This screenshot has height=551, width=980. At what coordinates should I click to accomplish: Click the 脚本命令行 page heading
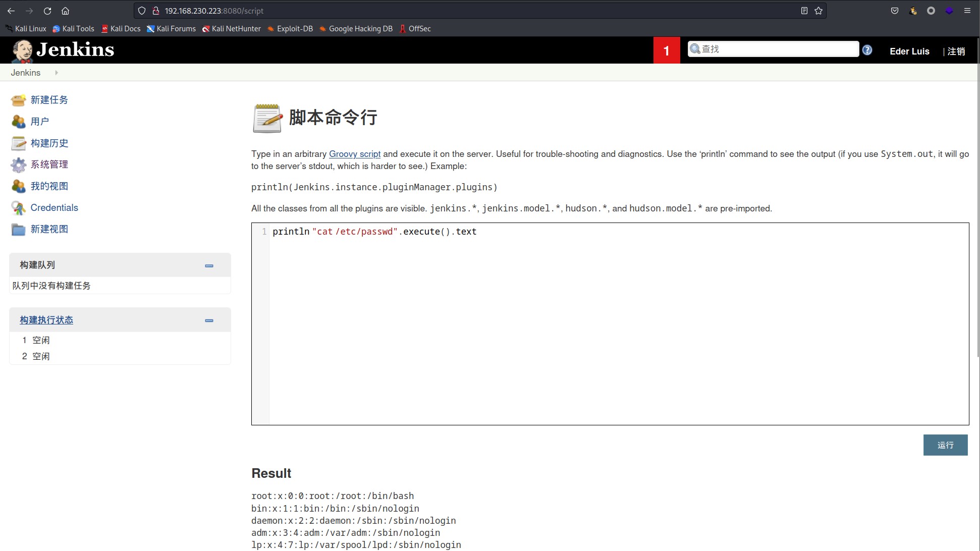pyautogui.click(x=333, y=118)
